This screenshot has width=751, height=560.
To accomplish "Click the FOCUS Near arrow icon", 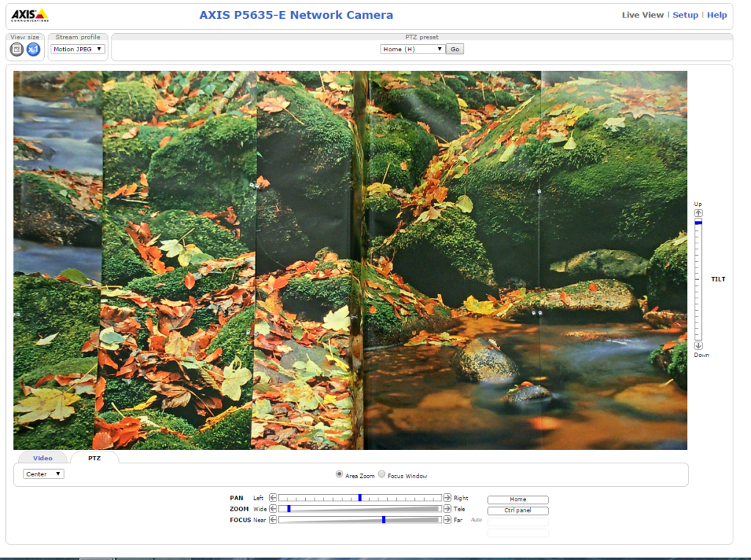I will [271, 520].
